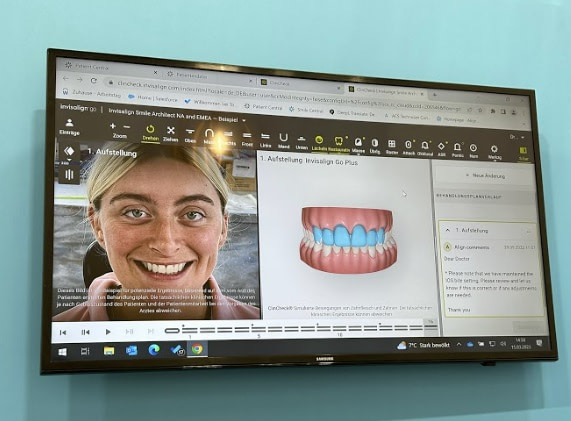This screenshot has height=421, width=571.
Task: Switch to the ClinCheck browser tab
Action: pos(299,83)
